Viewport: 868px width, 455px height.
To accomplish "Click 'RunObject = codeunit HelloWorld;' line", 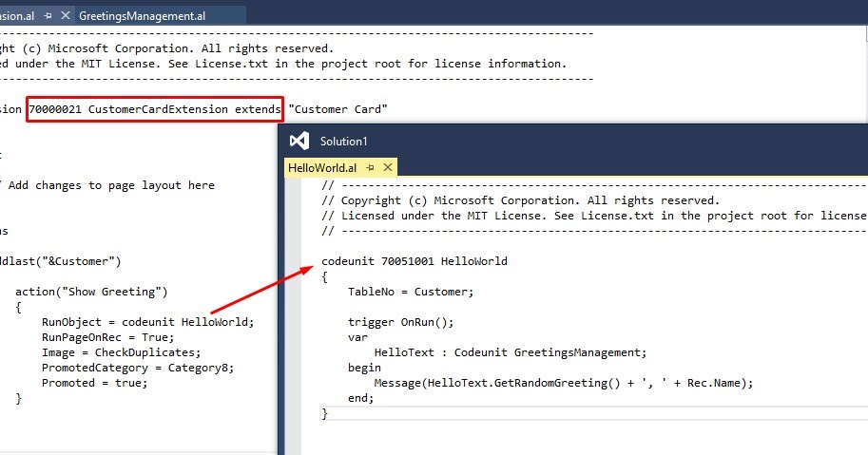I will (147, 322).
